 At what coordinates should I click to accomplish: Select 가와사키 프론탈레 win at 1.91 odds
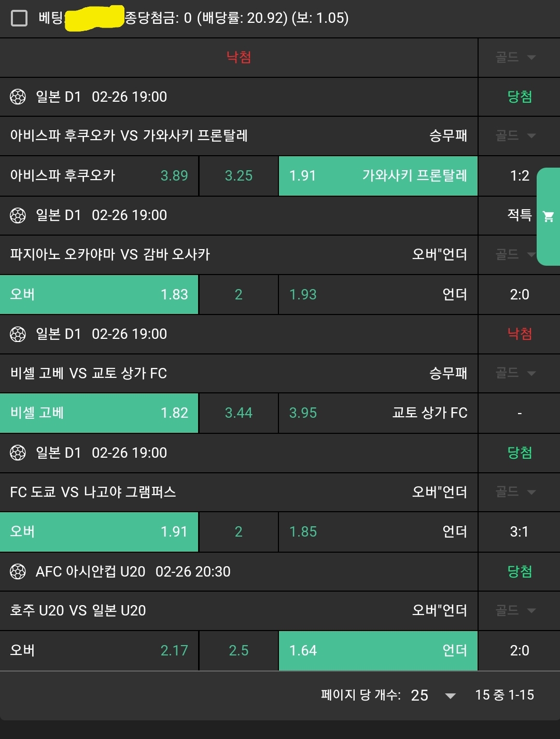378,176
